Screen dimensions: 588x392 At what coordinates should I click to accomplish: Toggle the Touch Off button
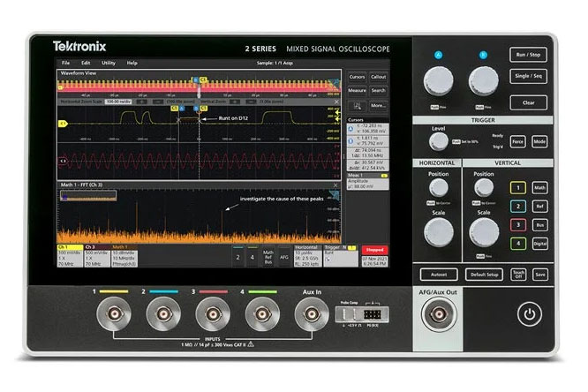click(518, 275)
